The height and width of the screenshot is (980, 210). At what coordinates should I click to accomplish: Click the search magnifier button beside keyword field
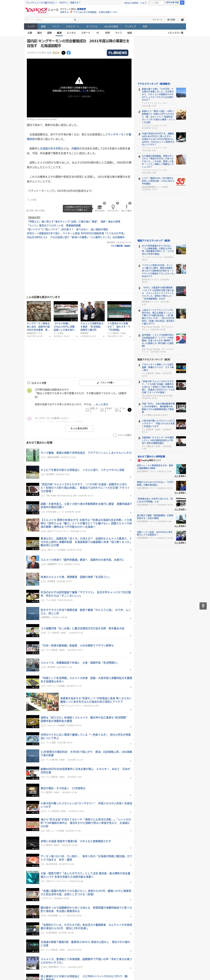[75, 20]
